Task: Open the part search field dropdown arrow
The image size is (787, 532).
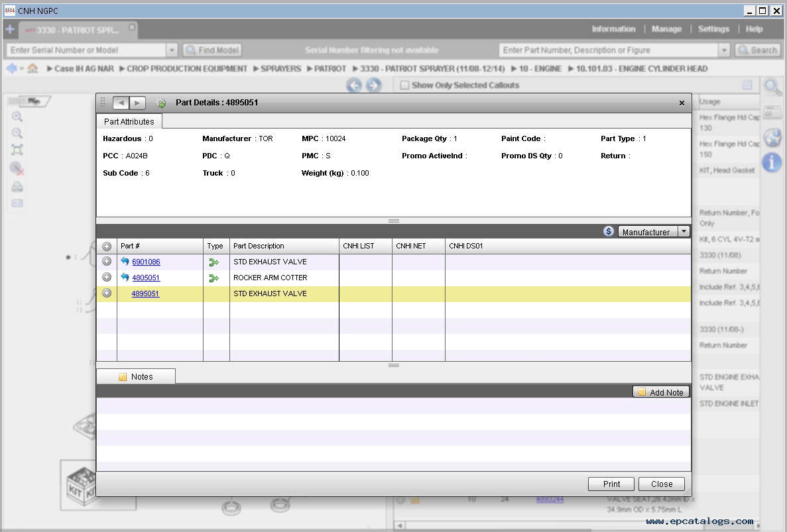Action: tap(724, 50)
